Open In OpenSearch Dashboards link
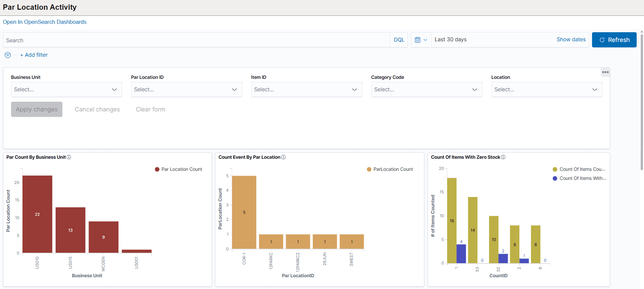644x289 pixels. pyautogui.click(x=45, y=22)
